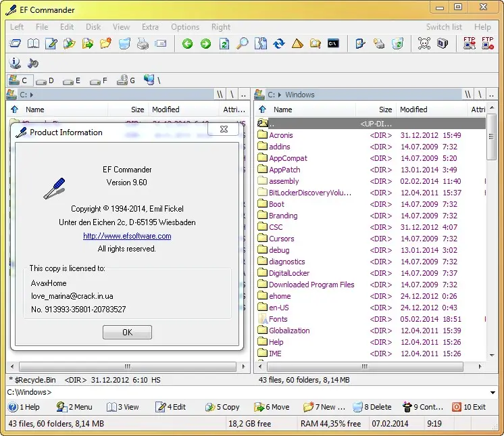Select the Globalization folder
Image resolution: width=504 pixels, height=436 pixels.
coord(289,331)
